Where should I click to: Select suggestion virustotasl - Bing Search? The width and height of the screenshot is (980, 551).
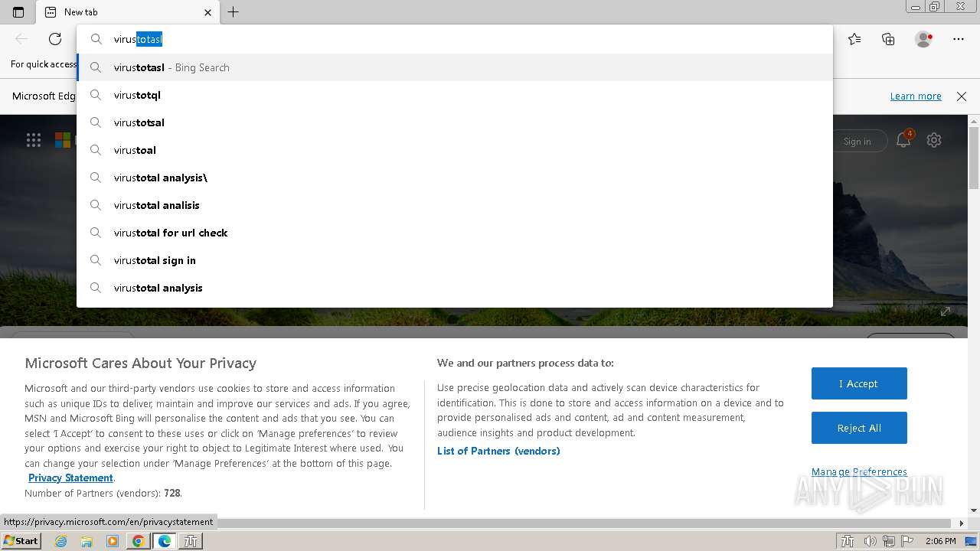point(455,67)
